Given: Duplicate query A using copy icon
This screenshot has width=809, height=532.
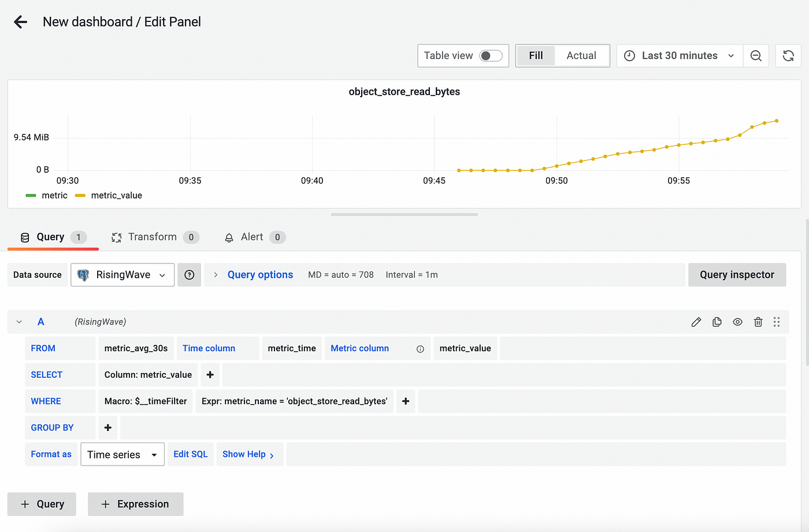Looking at the screenshot, I should pos(717,322).
